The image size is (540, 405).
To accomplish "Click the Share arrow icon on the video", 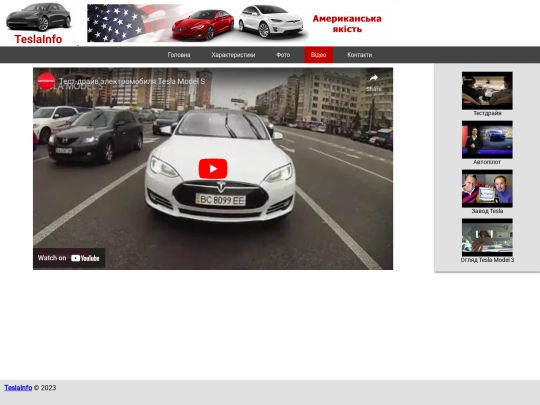I will (374, 79).
